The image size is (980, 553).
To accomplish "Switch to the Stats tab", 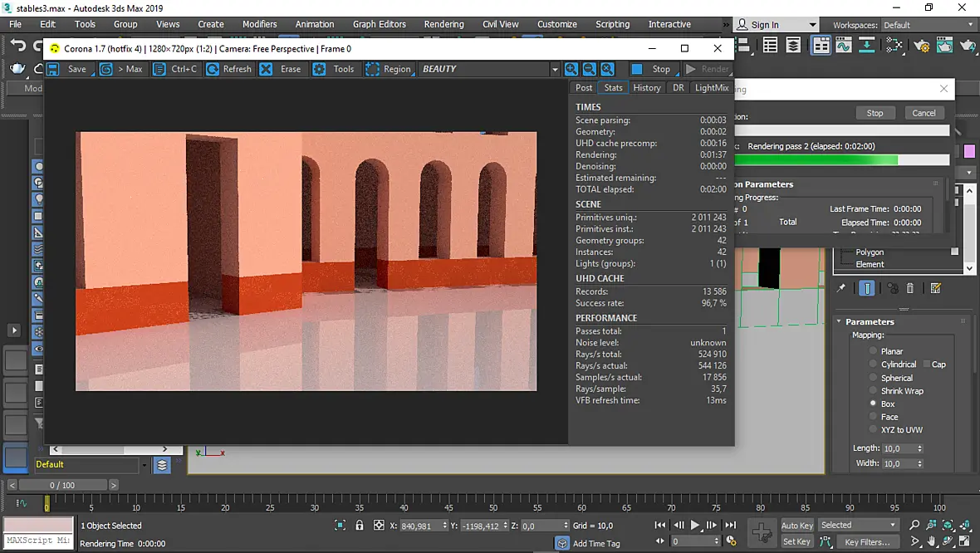I will click(x=613, y=87).
